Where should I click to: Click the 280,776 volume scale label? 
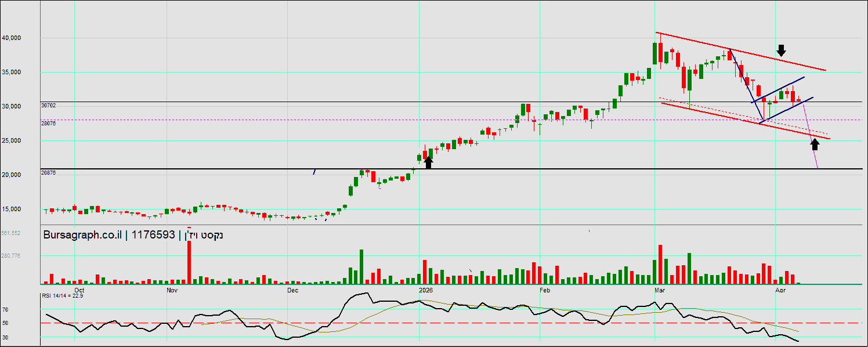11,255
